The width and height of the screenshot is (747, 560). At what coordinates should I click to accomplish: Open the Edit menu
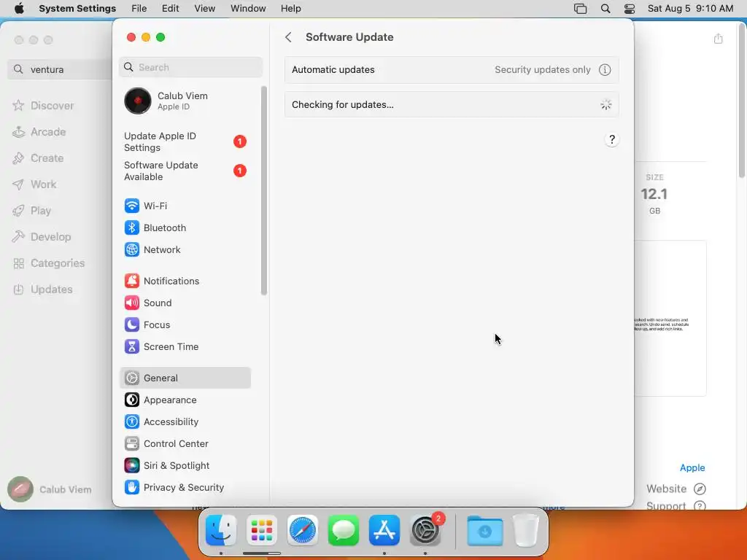click(170, 9)
